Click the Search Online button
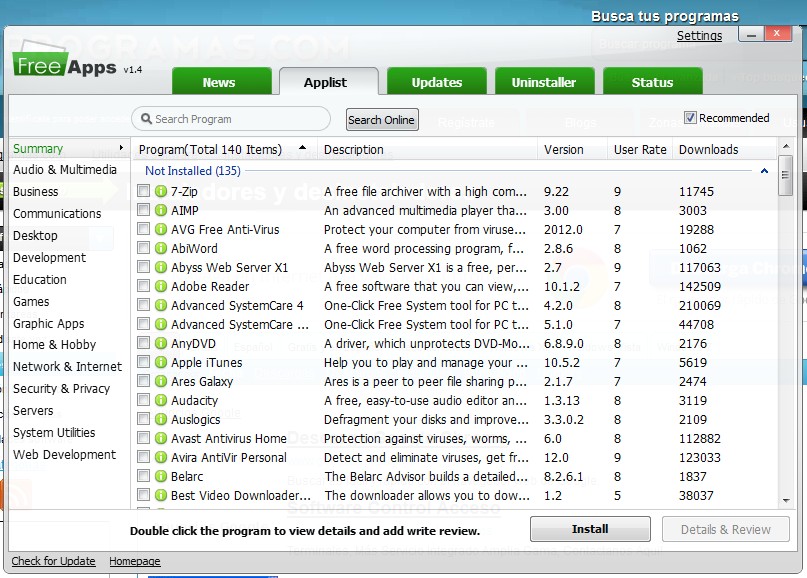Image resolution: width=807 pixels, height=578 pixels. (x=382, y=120)
